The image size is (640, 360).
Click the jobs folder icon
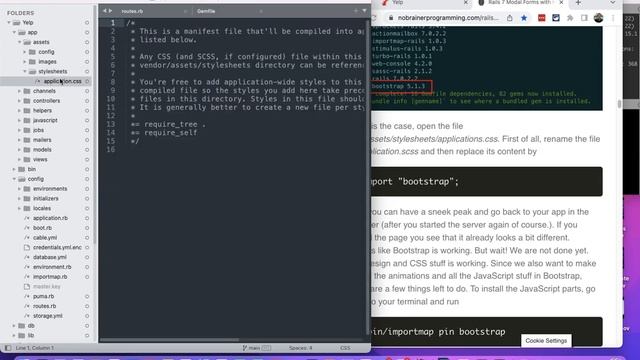[x=27, y=130]
